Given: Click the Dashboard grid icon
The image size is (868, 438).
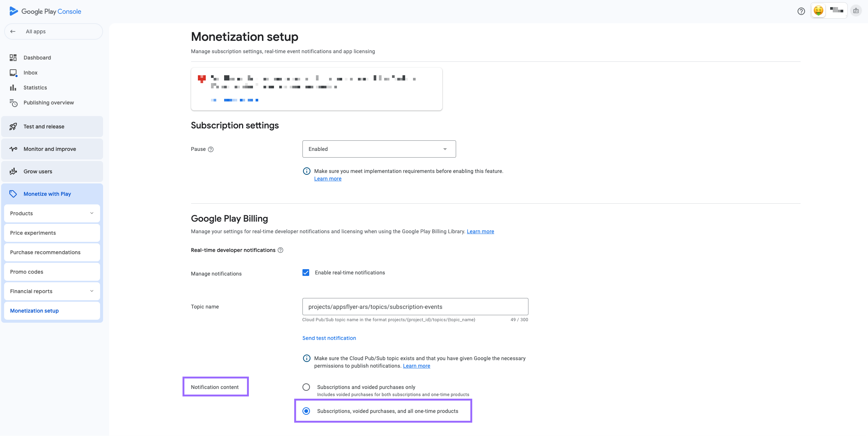Looking at the screenshot, I should (13, 58).
